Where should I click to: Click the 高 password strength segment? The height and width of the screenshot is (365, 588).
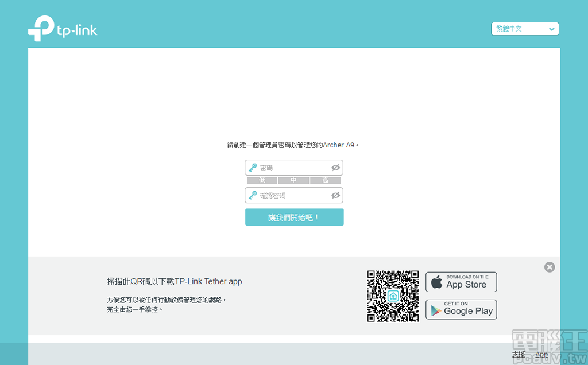[325, 181]
